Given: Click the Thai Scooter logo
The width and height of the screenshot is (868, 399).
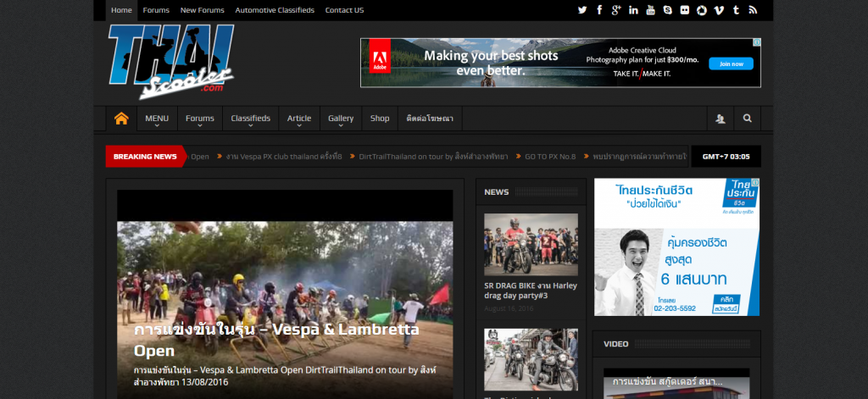Looking at the screenshot, I should click(171, 62).
